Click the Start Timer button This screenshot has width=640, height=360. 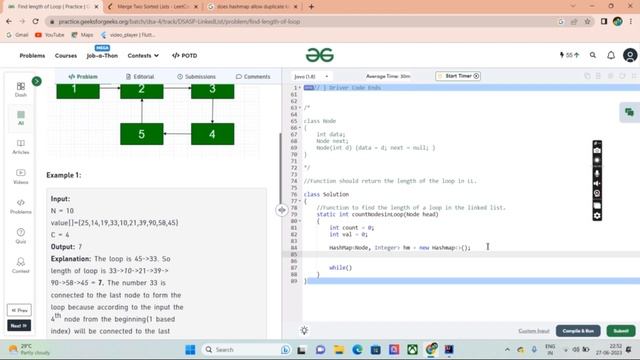coord(458,76)
